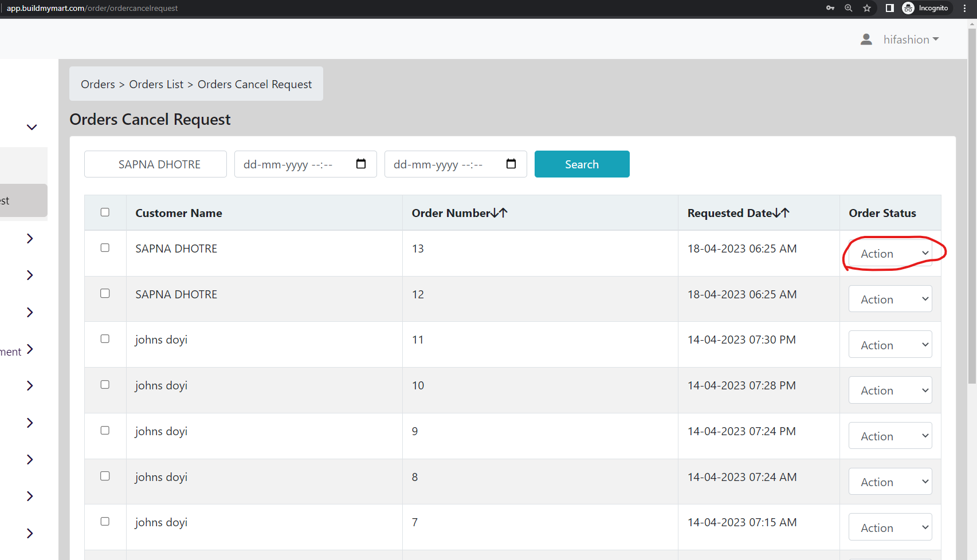Open Action dropdown for order 9

[890, 436]
